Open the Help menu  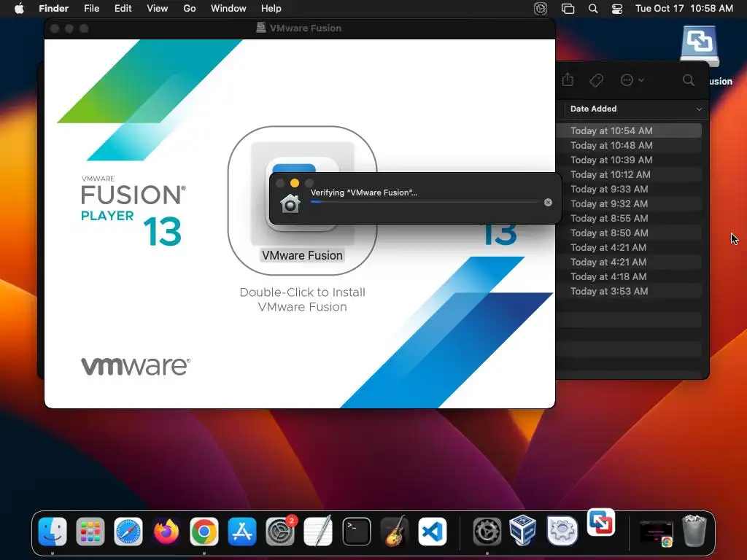271,9
